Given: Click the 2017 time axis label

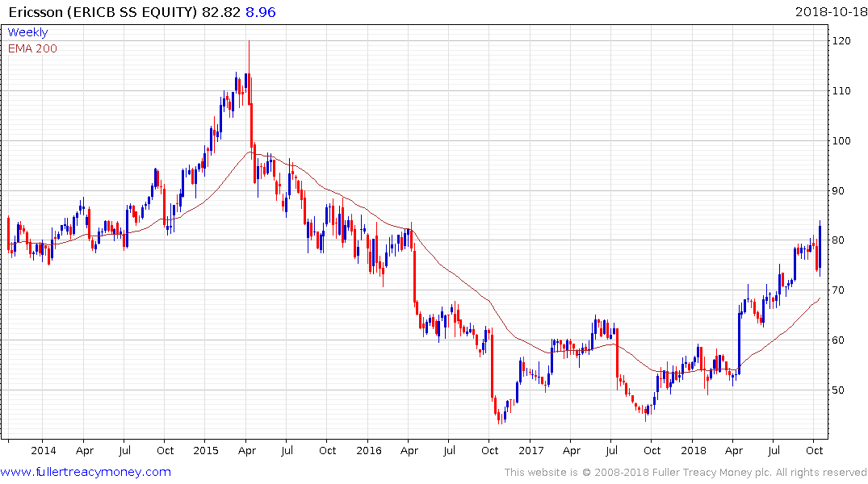Looking at the screenshot, I should [x=530, y=450].
